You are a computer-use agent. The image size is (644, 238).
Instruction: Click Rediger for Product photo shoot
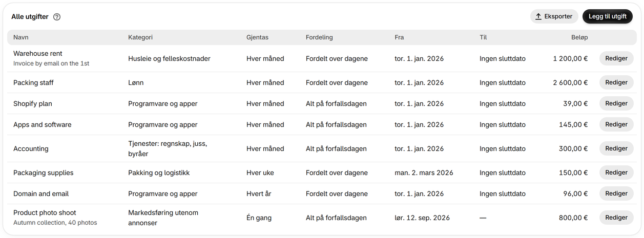(x=616, y=218)
